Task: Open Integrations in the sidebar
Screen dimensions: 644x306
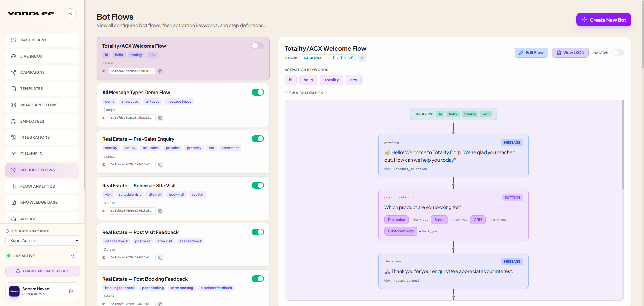Action: coord(42,137)
